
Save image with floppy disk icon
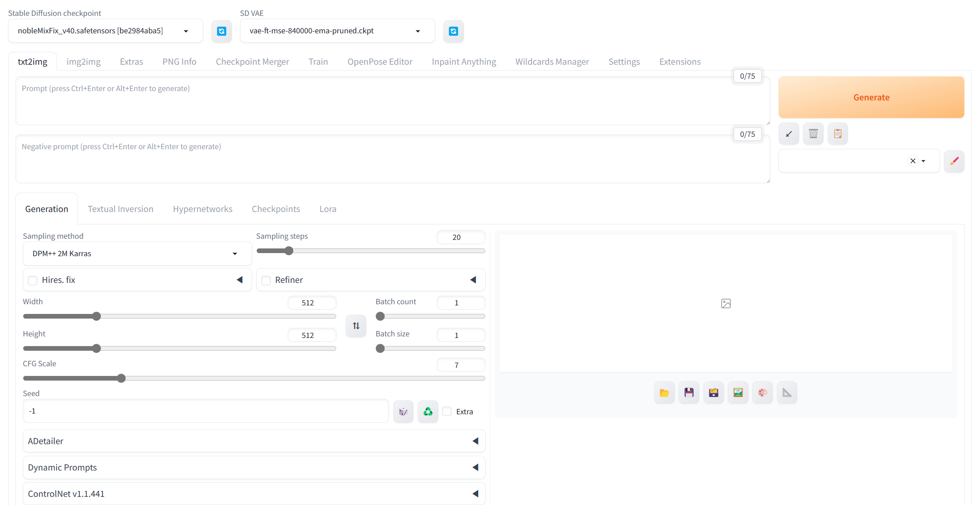pos(689,393)
